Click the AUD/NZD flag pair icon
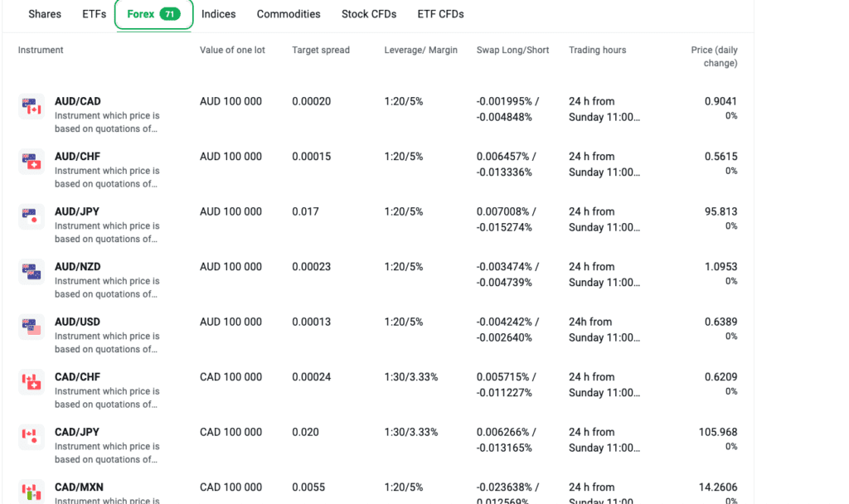849x504 pixels. (32, 272)
